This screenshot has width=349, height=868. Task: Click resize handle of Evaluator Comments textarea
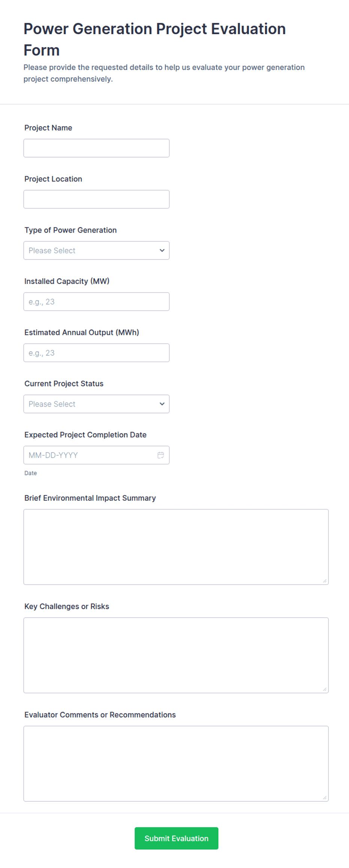[325, 798]
